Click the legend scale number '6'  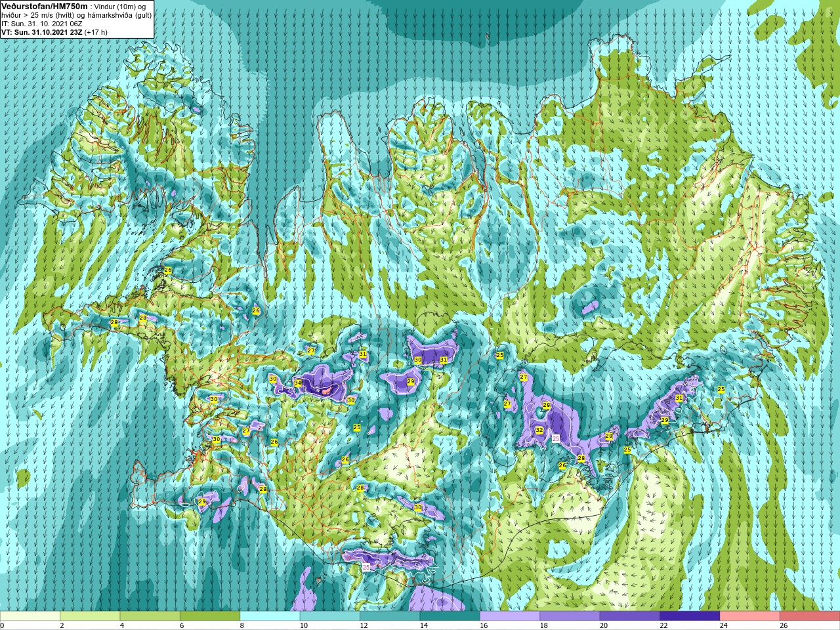pyautogui.click(x=182, y=625)
